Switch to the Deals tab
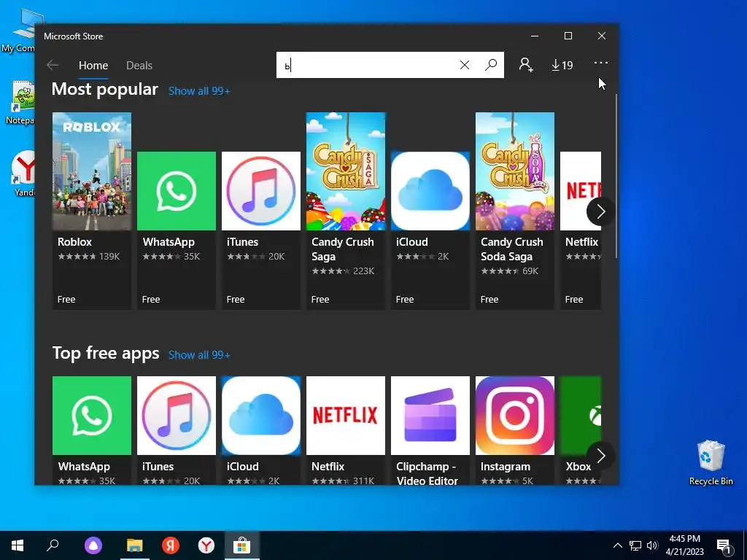 tap(139, 66)
